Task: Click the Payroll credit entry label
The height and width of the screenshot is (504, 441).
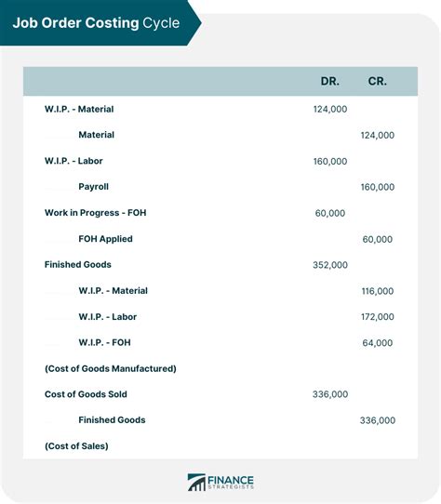Action: (93, 187)
